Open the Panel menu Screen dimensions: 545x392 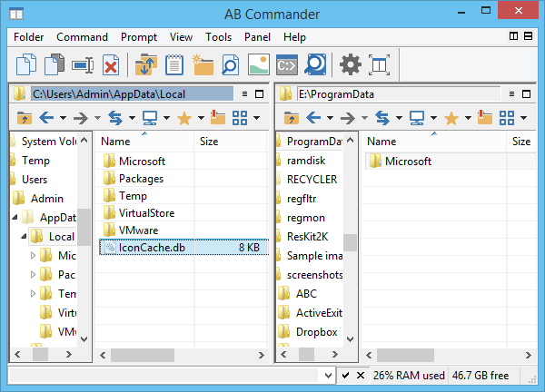coord(257,37)
